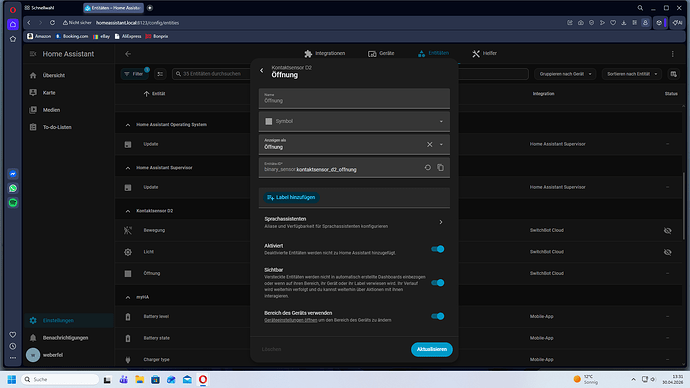This screenshot has width=690, height=388.
Task: Sort by the Entität column header
Action: click(154, 94)
